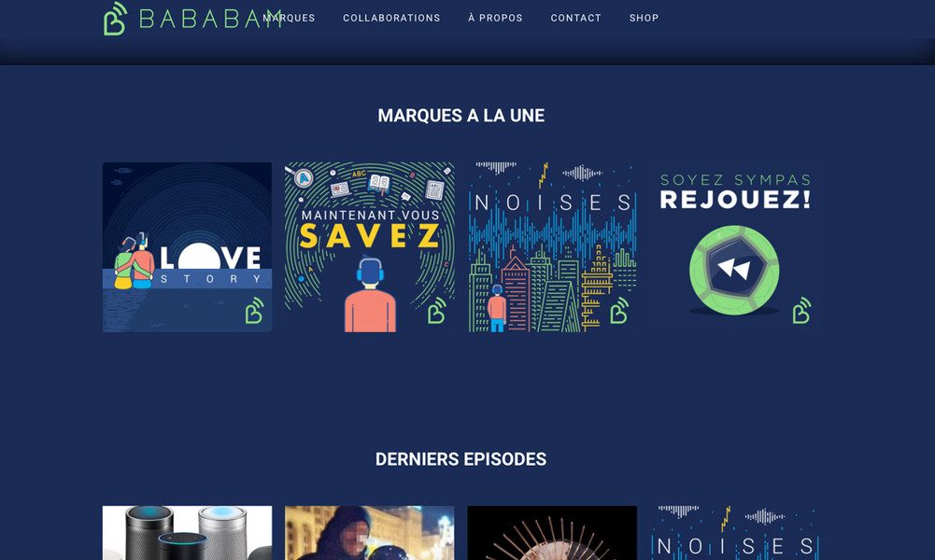Visit the SHOP link
This screenshot has height=560, width=935.
[x=644, y=18]
